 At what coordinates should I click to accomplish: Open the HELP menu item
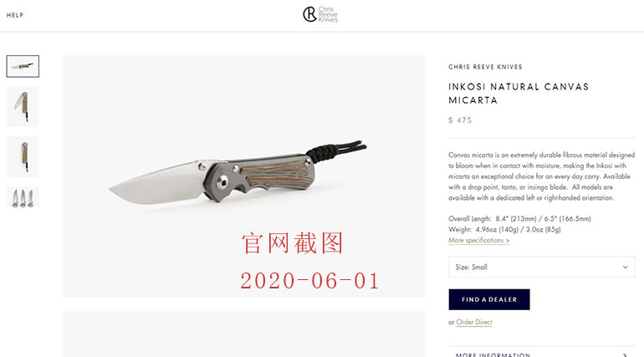point(15,15)
